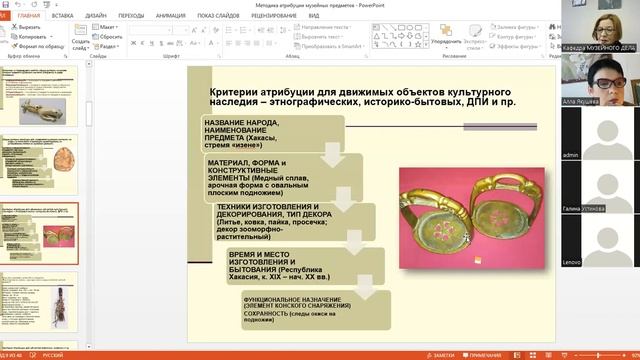
Task: Open spell check icon in status bar
Action: 33,356
